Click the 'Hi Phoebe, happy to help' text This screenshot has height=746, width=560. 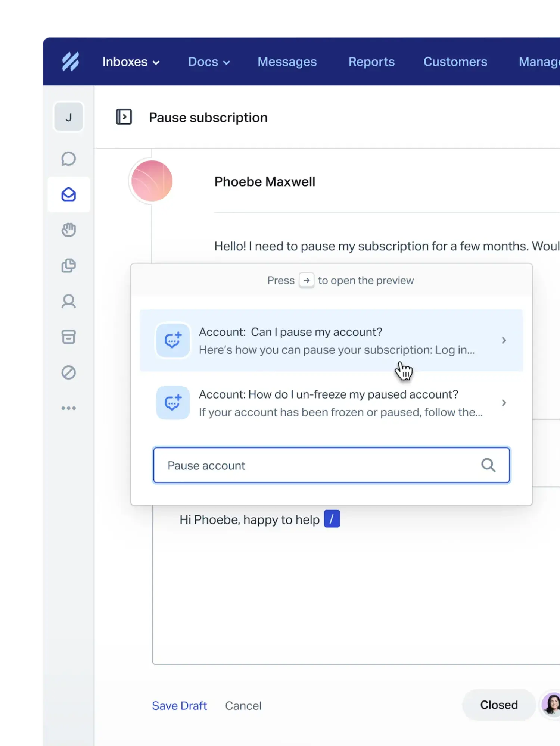(249, 519)
